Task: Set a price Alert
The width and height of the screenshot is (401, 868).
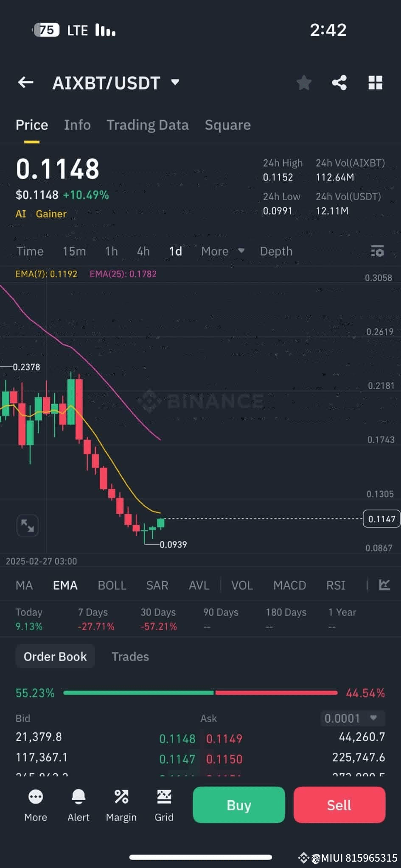Action: [x=79, y=804]
